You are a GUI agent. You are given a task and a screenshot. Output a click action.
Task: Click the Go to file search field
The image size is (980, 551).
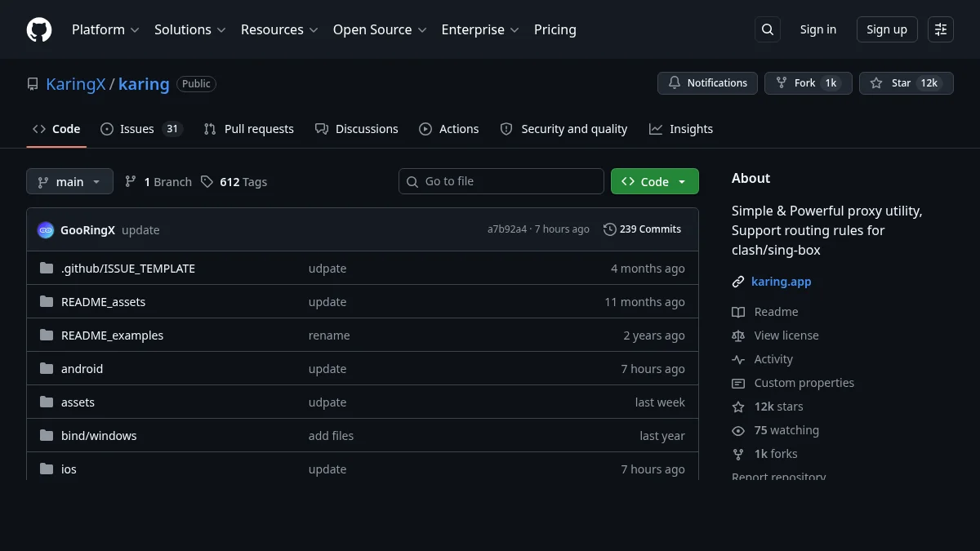[501, 181]
